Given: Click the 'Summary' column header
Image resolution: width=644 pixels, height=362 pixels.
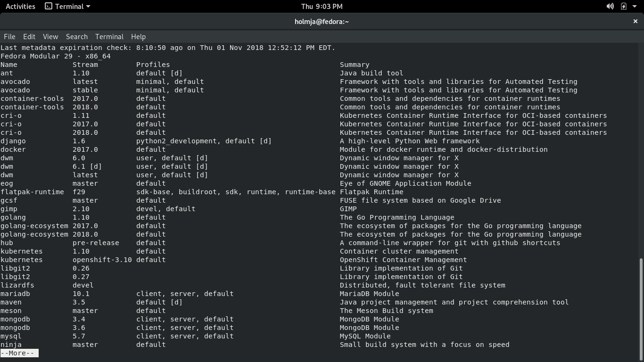Looking at the screenshot, I should pyautogui.click(x=355, y=65).
